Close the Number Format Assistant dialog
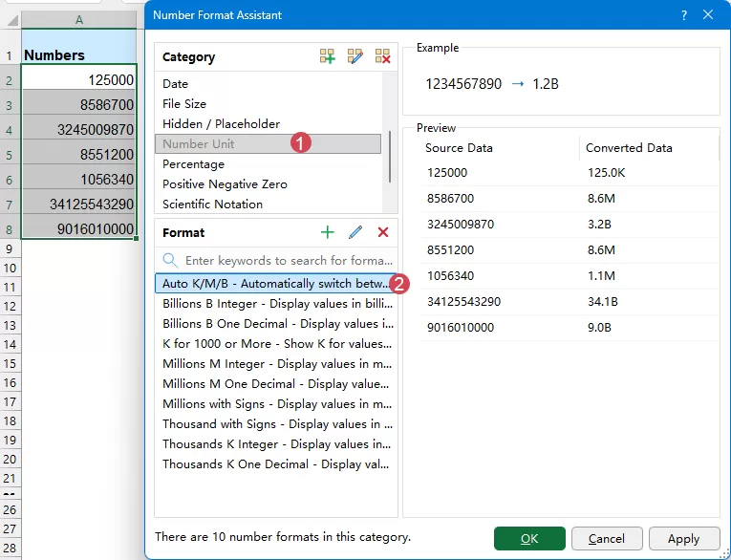This screenshot has width=731, height=560. pyautogui.click(x=708, y=15)
